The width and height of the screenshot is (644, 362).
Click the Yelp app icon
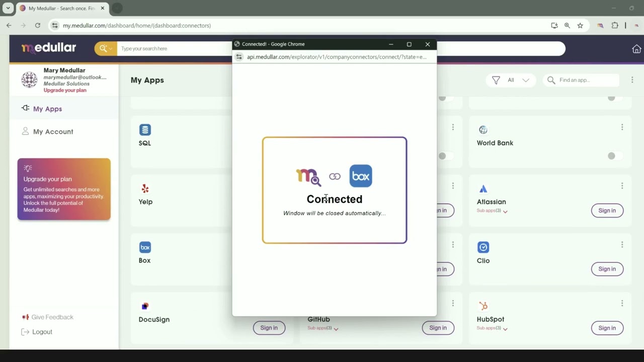click(x=145, y=189)
